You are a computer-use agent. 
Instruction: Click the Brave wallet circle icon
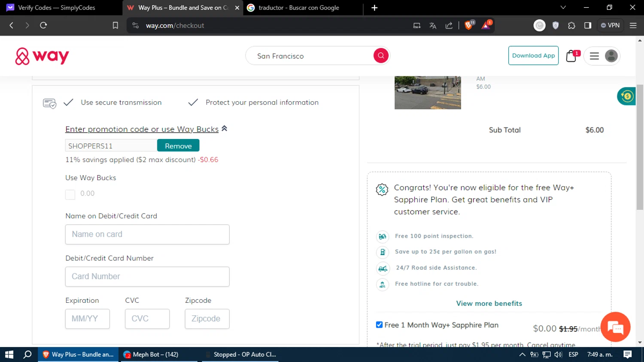(x=539, y=25)
